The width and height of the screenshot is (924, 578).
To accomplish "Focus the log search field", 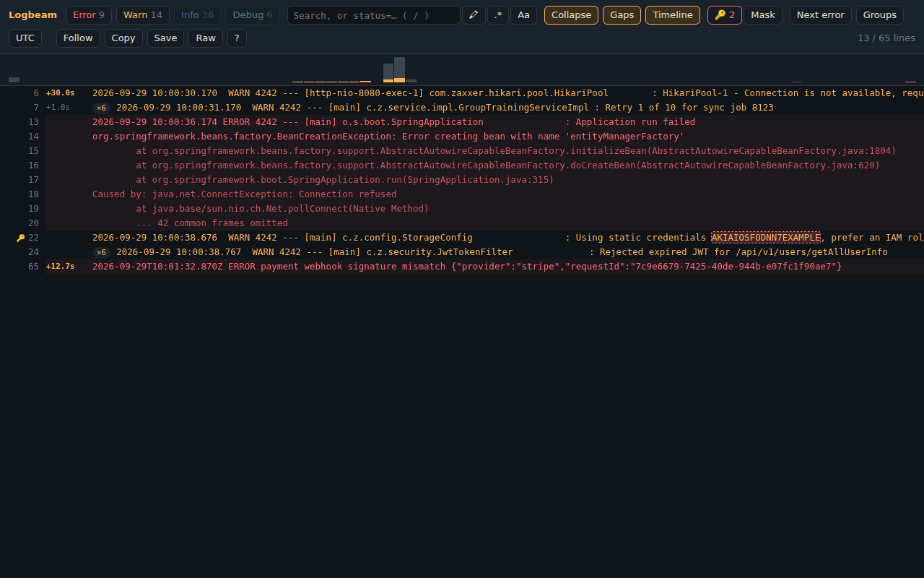I will click(373, 15).
